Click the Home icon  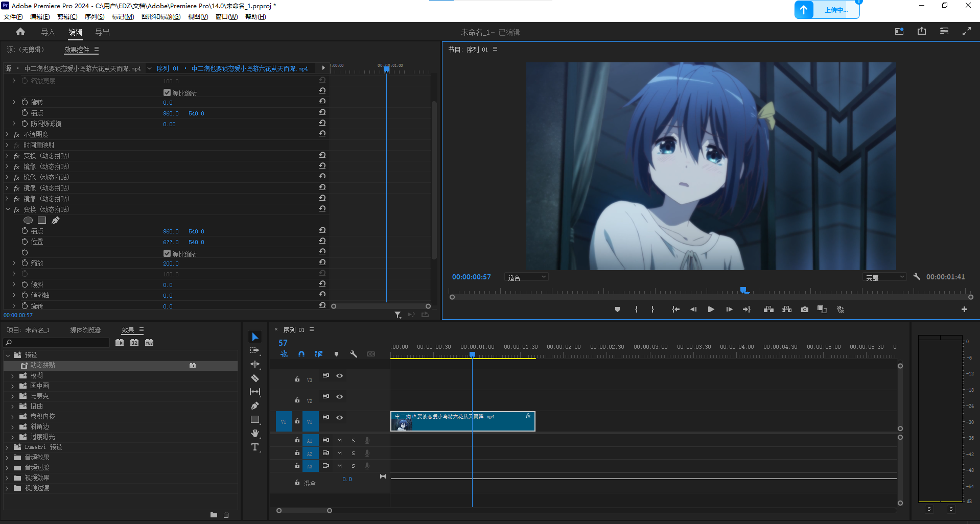20,32
